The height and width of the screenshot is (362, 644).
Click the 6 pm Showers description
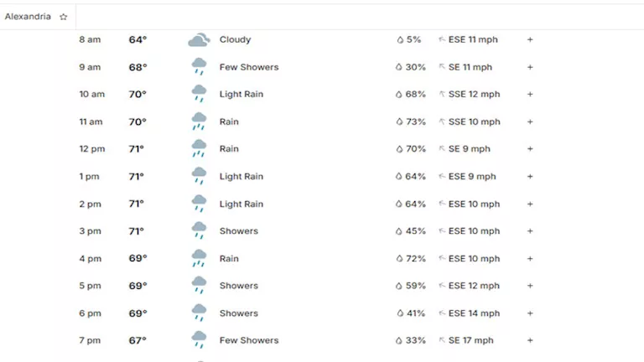239,313
